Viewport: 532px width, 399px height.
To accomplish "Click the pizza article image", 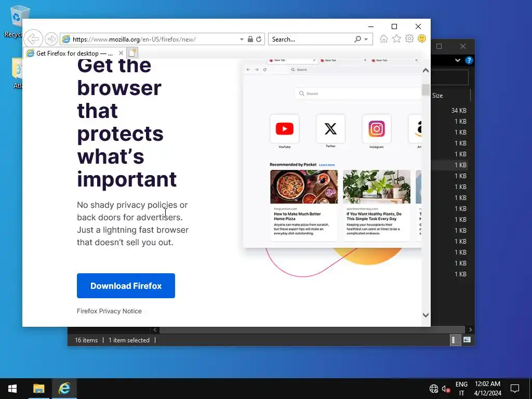I will [x=304, y=187].
